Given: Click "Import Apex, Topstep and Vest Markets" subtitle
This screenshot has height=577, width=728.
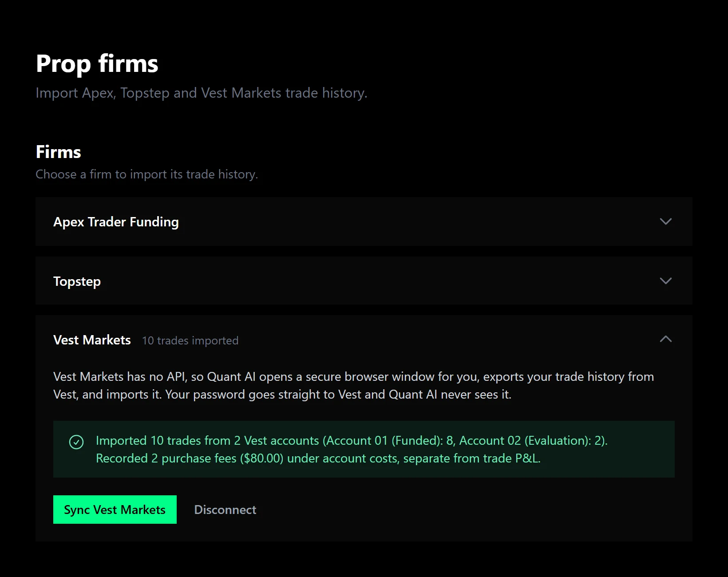Looking at the screenshot, I should [202, 93].
